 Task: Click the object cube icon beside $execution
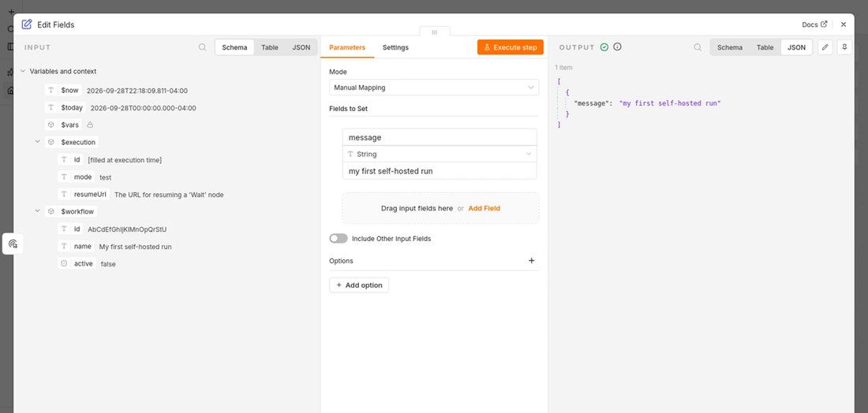51,142
